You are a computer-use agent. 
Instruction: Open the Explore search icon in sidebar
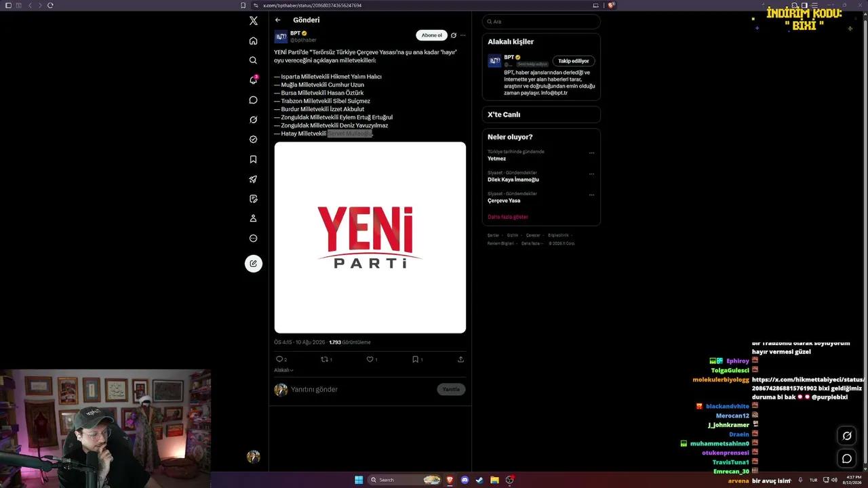[x=253, y=60]
